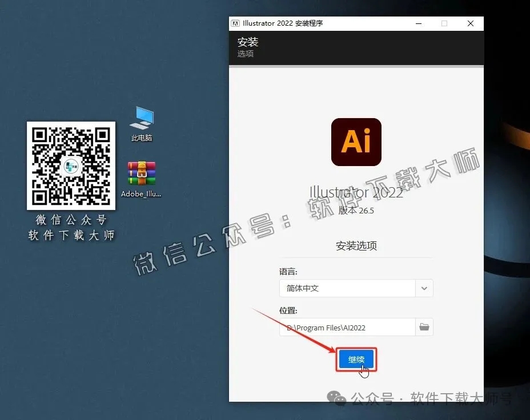Click the 选项 label under the header
Screen dimensions: 530x420
247,54
